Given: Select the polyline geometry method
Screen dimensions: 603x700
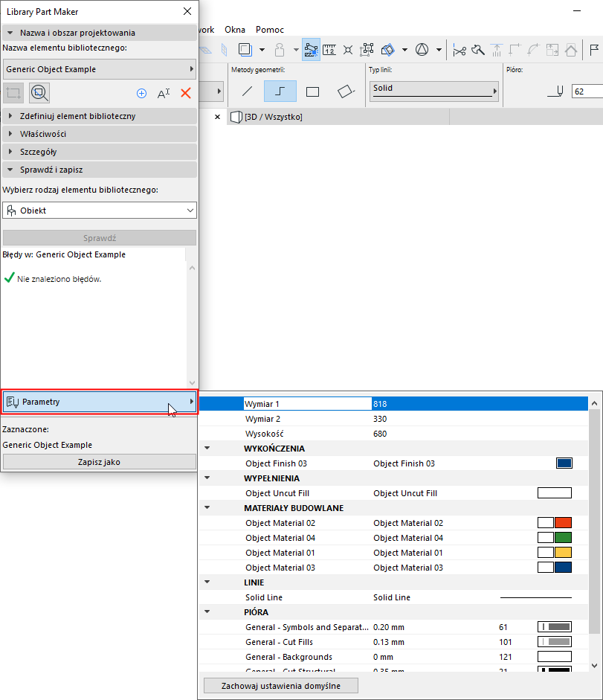Looking at the screenshot, I should tap(279, 91).
